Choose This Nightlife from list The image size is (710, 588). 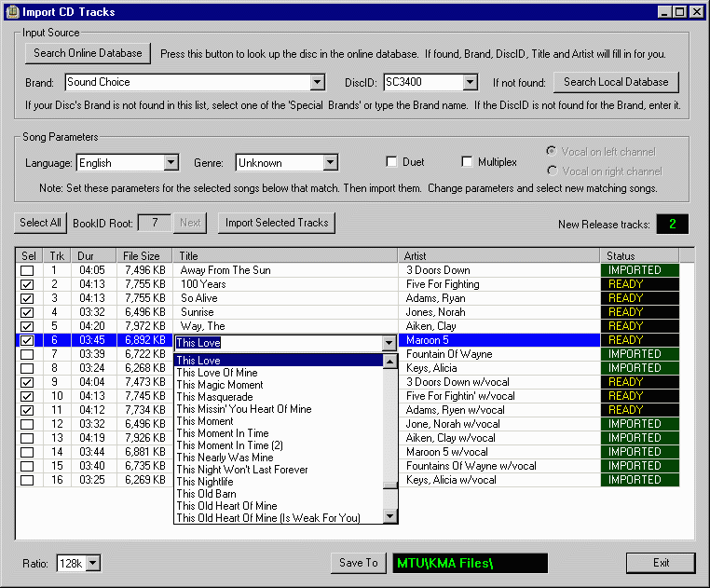279,482
